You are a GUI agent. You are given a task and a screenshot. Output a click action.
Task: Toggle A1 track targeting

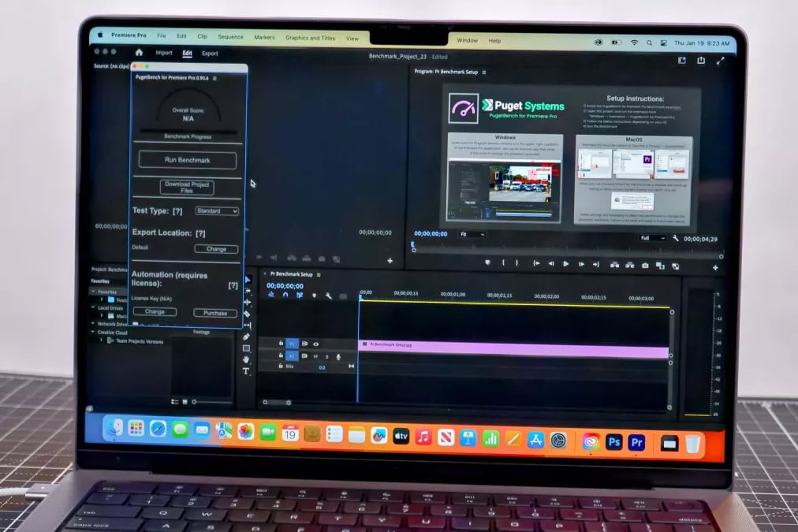pos(292,355)
